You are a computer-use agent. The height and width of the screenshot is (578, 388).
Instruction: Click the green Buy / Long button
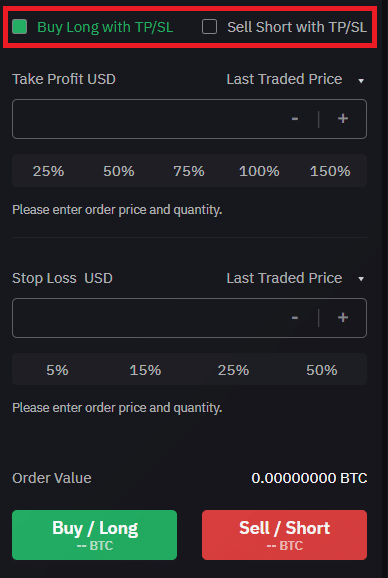coord(94,535)
